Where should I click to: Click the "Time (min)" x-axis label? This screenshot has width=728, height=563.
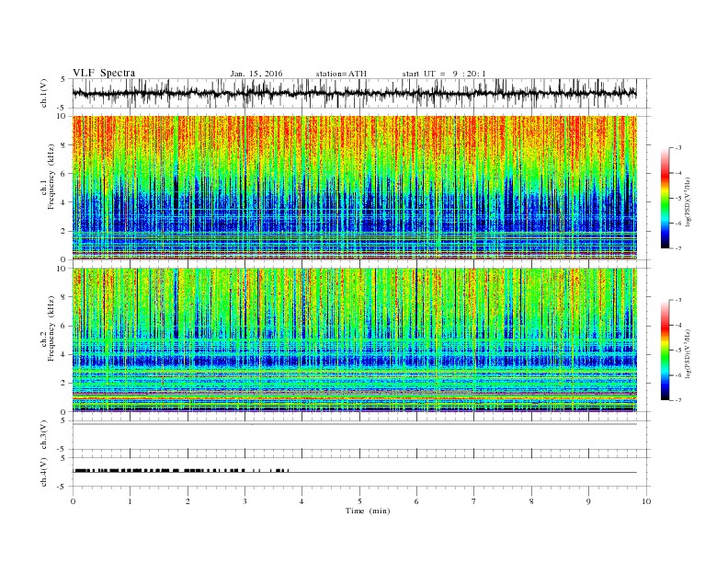(x=368, y=511)
